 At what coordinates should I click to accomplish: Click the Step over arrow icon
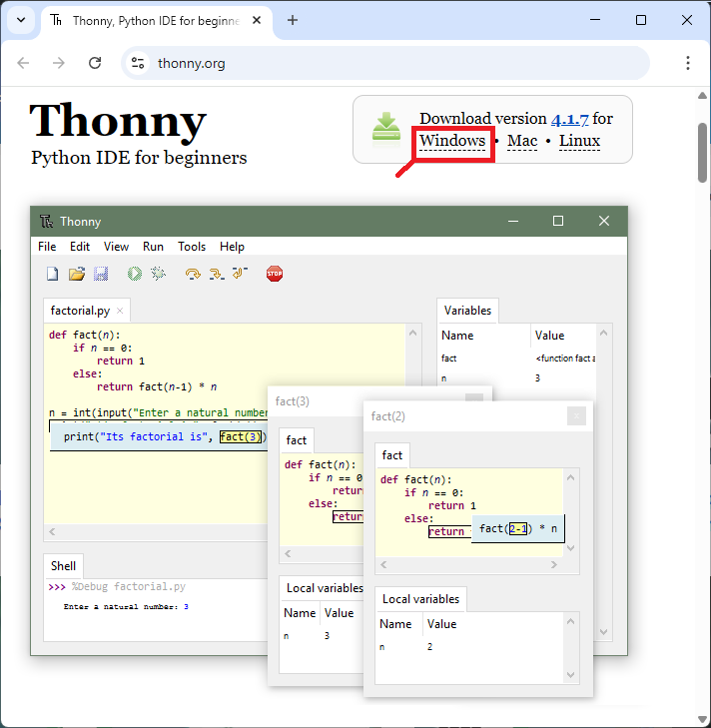(x=192, y=274)
